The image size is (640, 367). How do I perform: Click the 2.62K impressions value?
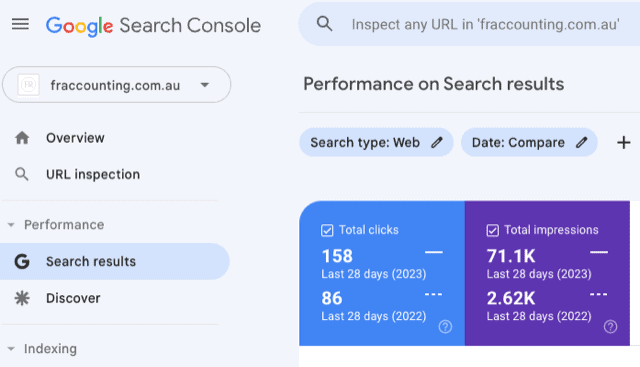click(511, 298)
